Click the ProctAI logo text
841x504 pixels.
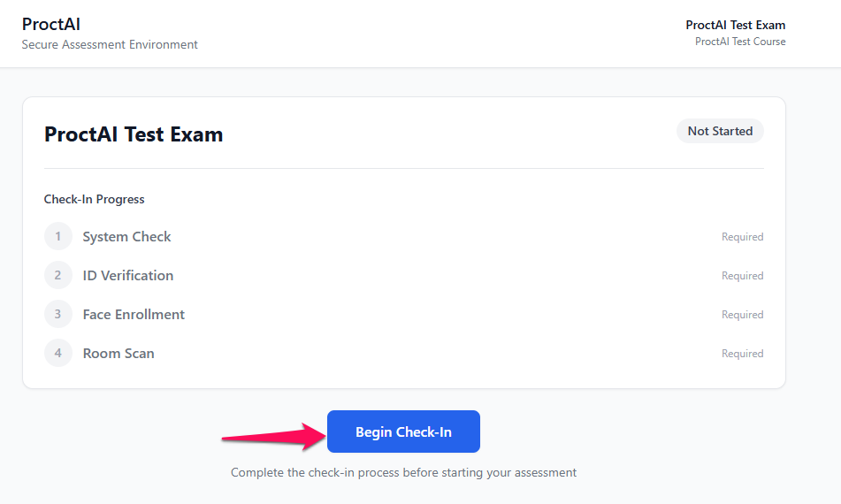51,24
